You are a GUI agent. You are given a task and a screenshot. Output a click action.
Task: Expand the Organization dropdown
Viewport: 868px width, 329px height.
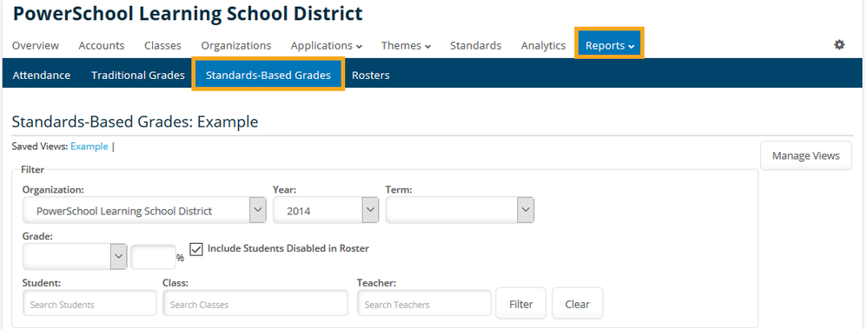(144, 210)
